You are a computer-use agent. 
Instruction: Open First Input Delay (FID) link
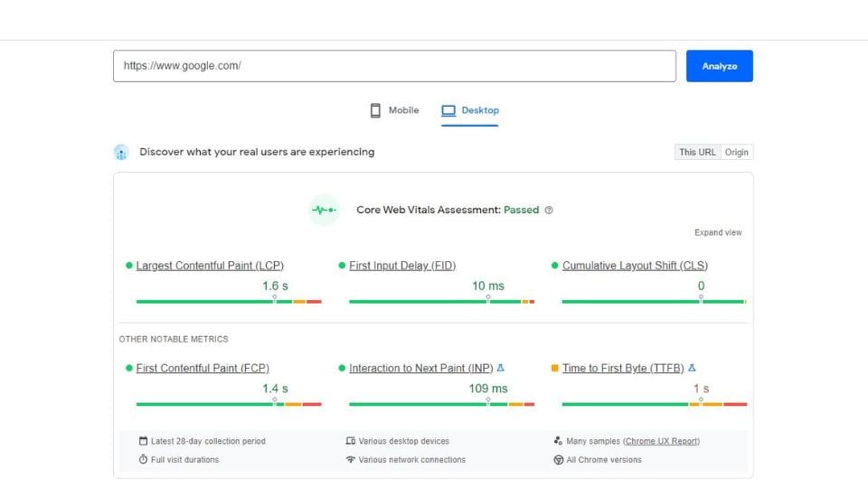[402, 266]
